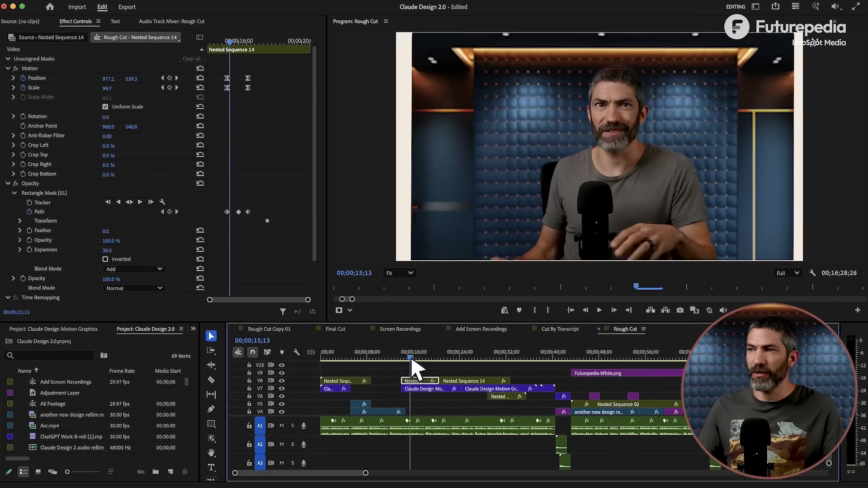Screen dimensions: 868x488
Task: Expand the Time Remapping effect
Action: click(8, 297)
